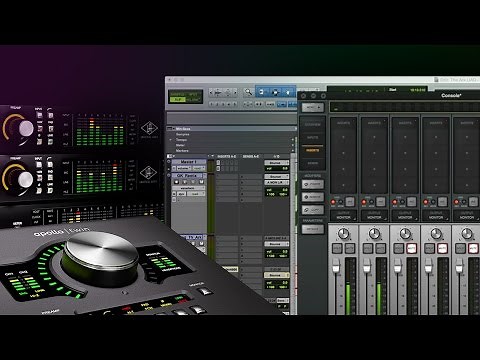
Task: Click the DEFAULT parameters button in Console
Action: [313, 229]
